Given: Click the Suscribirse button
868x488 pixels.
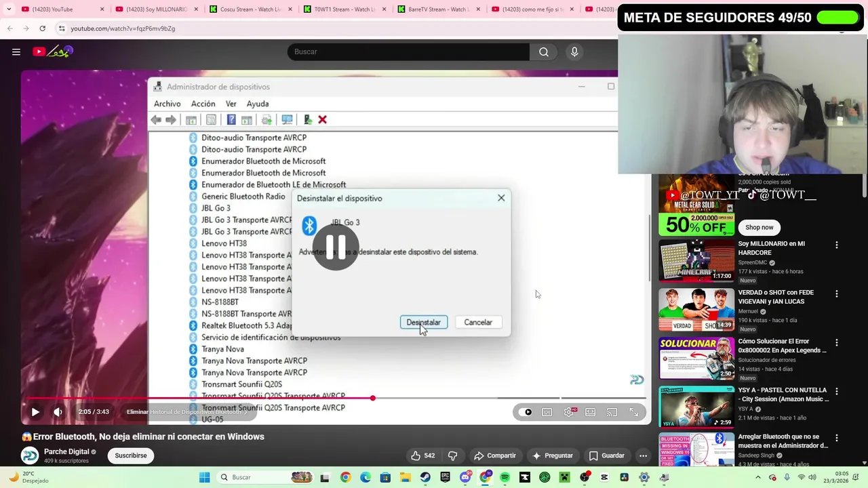Looking at the screenshot, I should [131, 455].
